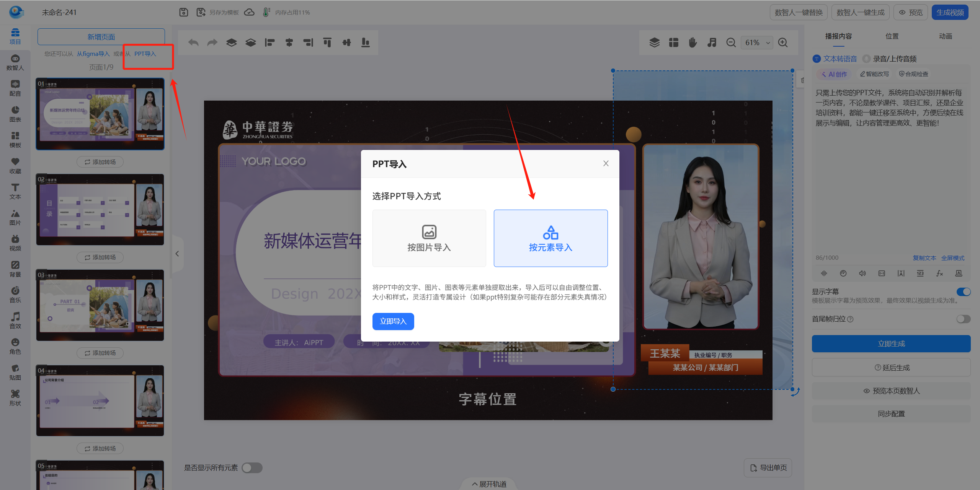Click the redo arrow icon
Screen dimensions: 980x490
pos(212,42)
